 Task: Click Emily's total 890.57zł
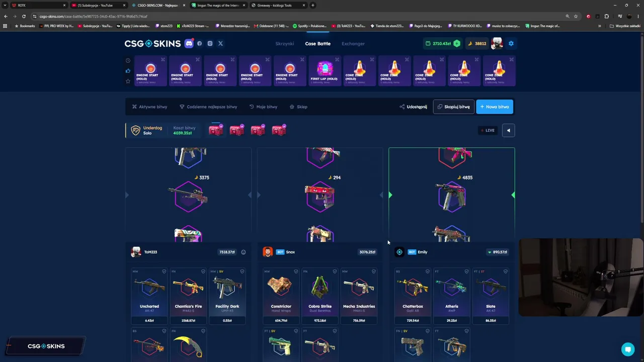click(x=498, y=252)
